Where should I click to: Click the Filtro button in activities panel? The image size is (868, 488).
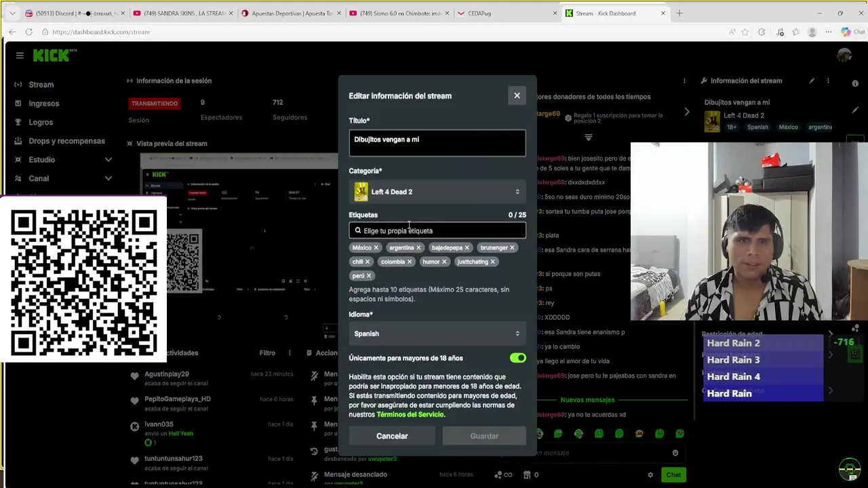point(267,352)
